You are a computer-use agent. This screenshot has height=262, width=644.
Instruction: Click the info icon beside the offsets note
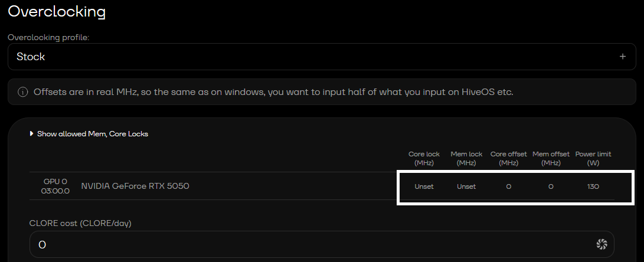tap(23, 92)
